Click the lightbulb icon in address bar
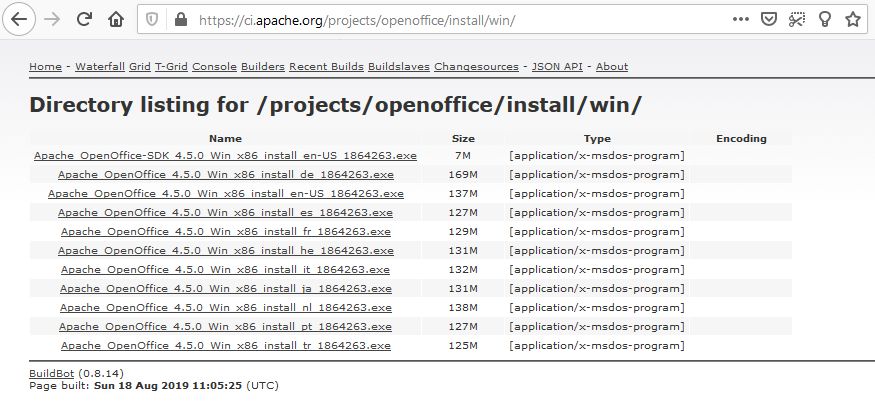Viewport: 875px width, 419px height. [825, 19]
